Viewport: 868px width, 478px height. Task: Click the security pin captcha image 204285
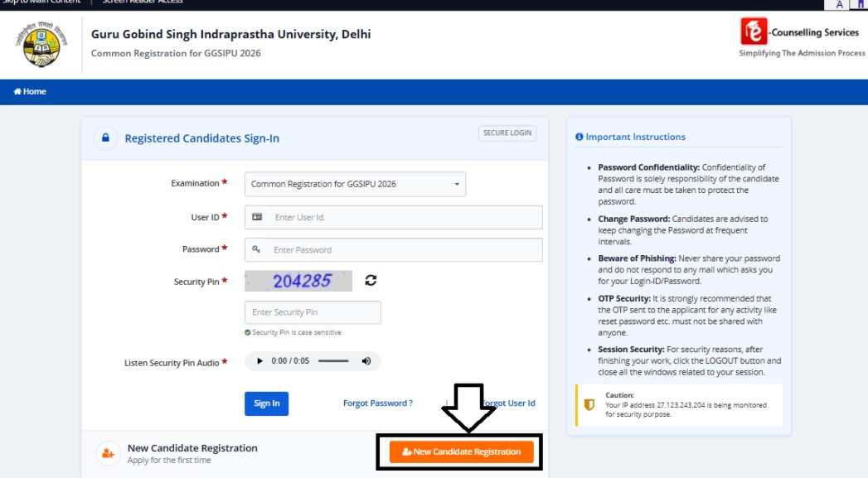pos(298,281)
